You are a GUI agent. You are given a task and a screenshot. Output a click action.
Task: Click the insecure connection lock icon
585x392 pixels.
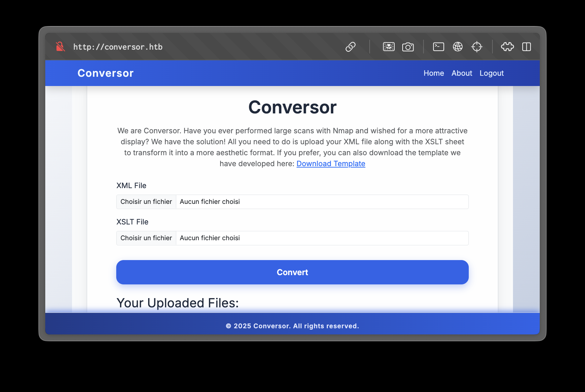coord(60,47)
